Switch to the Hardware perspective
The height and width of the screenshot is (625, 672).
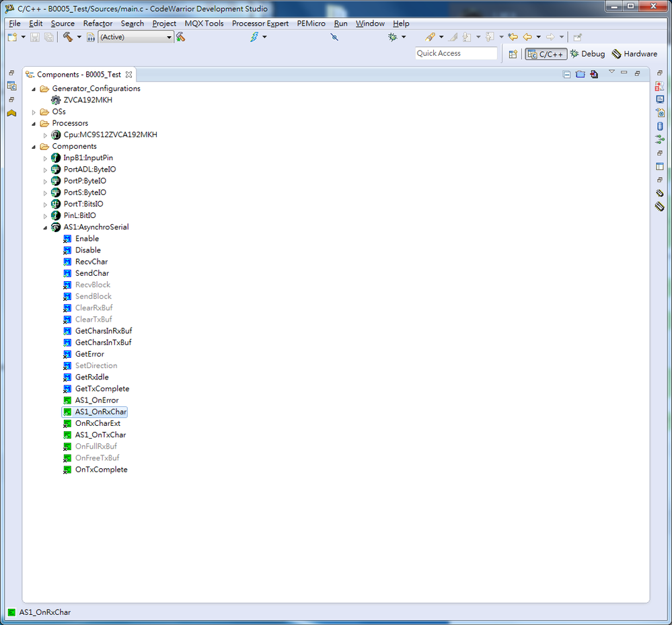(635, 54)
